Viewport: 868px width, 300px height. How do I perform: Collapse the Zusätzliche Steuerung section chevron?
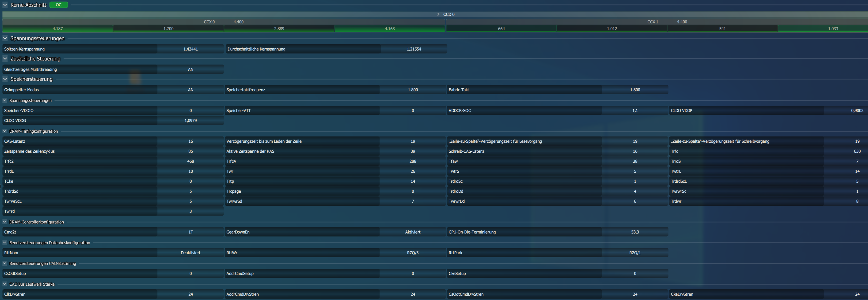[x=5, y=58]
